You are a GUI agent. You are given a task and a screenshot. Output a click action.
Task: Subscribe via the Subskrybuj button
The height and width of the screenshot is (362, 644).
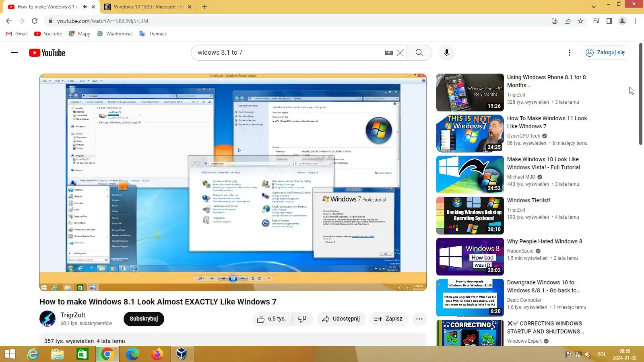(x=144, y=319)
